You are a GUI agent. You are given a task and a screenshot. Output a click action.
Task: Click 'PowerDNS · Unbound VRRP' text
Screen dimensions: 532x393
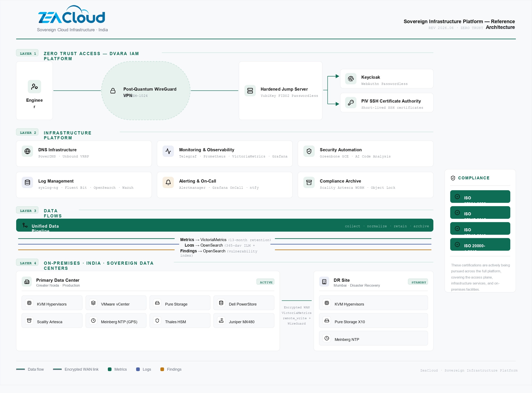point(64,157)
